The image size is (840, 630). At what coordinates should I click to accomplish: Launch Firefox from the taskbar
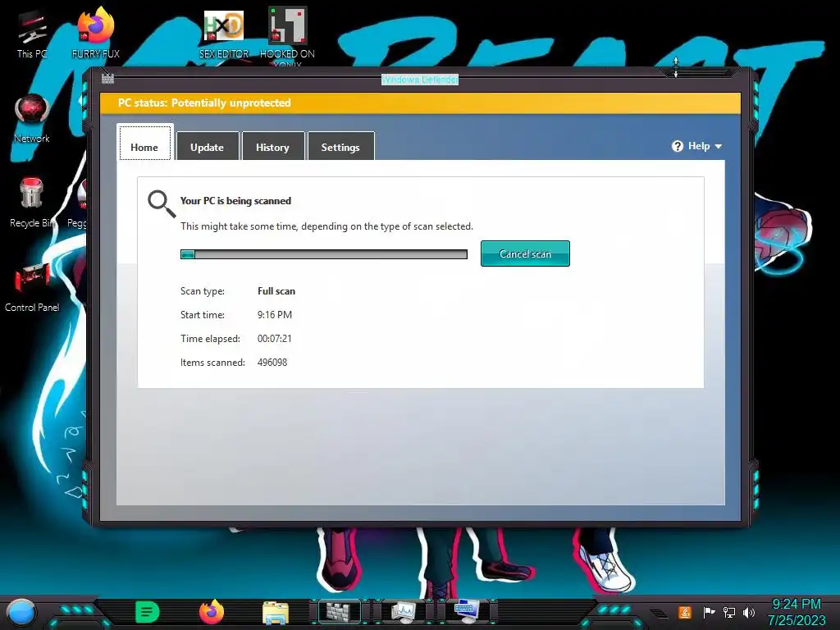[212, 612]
